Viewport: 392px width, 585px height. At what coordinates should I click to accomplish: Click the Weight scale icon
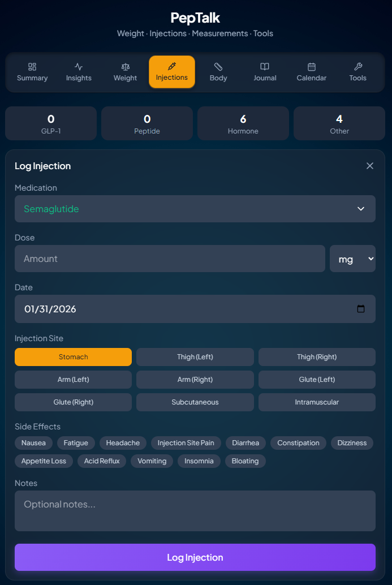tap(124, 66)
